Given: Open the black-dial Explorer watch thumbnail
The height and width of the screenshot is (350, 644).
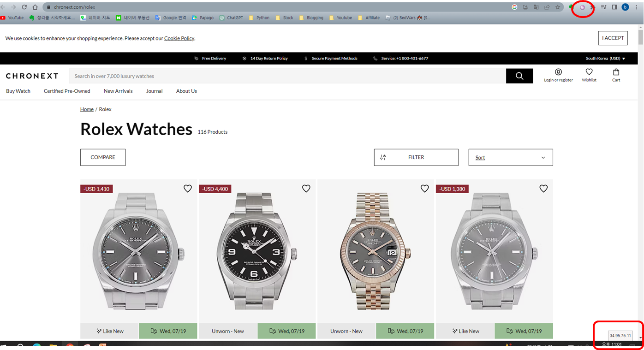Looking at the screenshot, I should click(x=257, y=251).
